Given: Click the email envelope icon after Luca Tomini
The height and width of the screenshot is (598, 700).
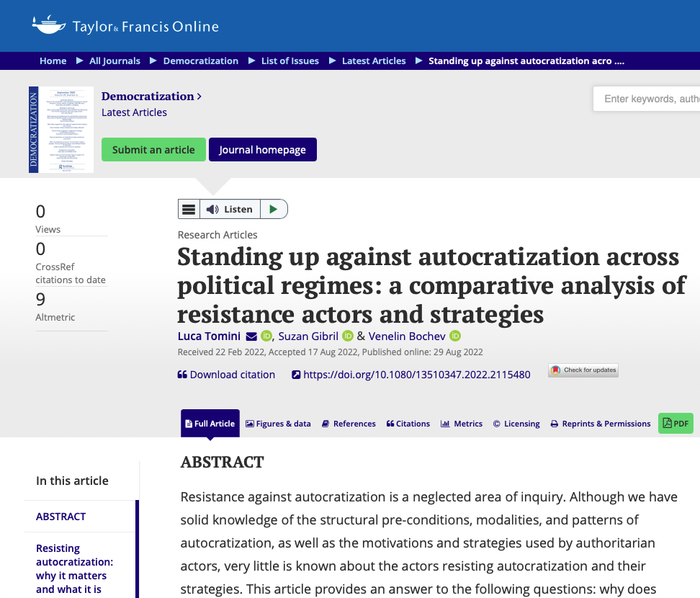Looking at the screenshot, I should [x=251, y=336].
